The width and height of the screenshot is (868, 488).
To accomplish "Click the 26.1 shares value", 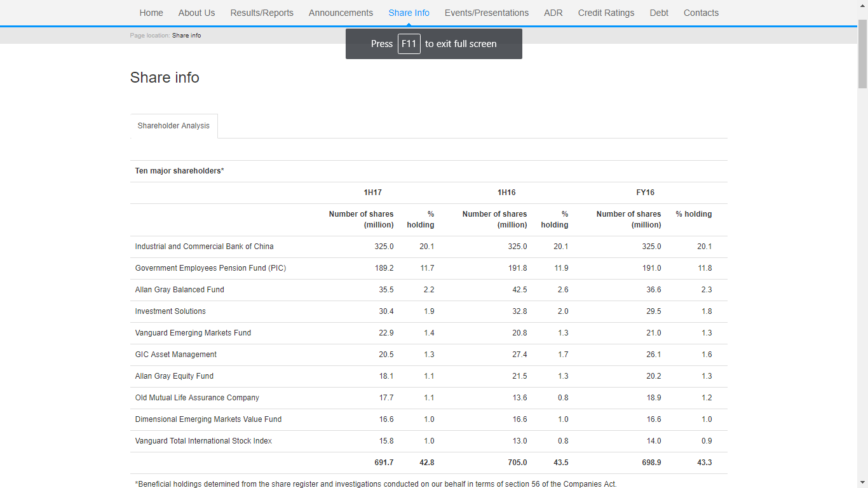I will coord(654,355).
